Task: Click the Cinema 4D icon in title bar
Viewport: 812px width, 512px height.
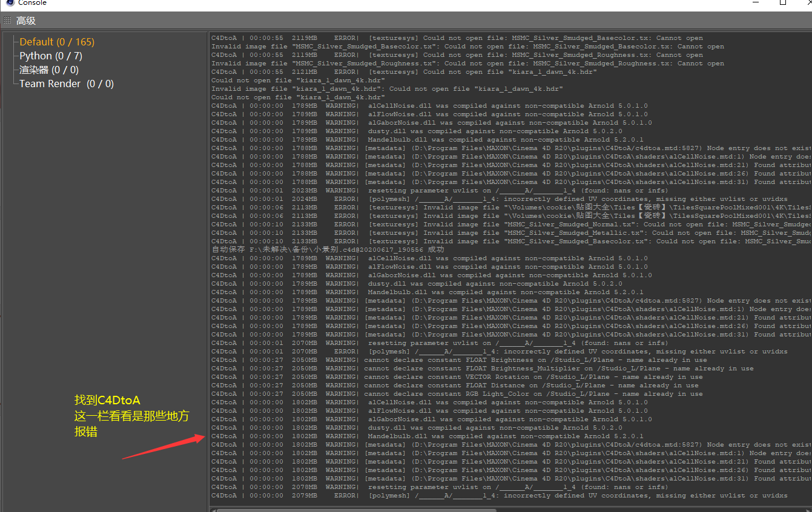Action: (9, 2)
